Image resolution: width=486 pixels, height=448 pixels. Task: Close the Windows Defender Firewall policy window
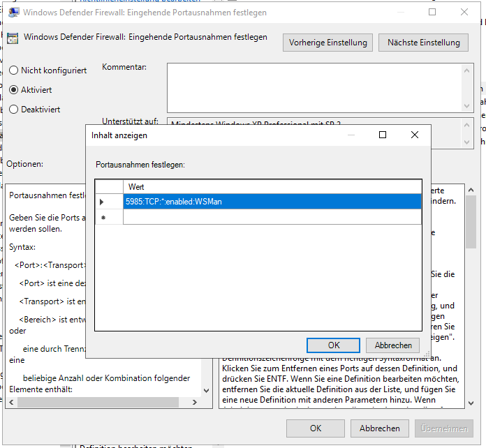click(464, 12)
